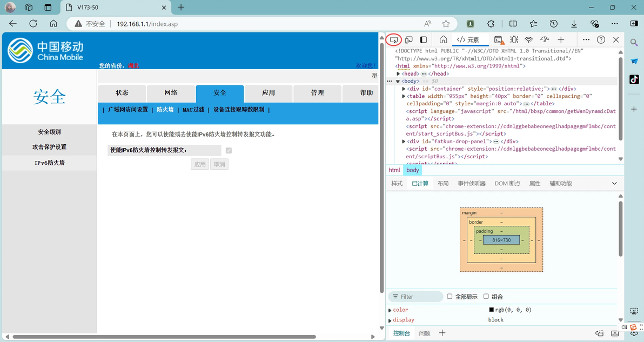Screen dimensions: 644x342
Task: Open browser history icon
Action: (554, 24)
